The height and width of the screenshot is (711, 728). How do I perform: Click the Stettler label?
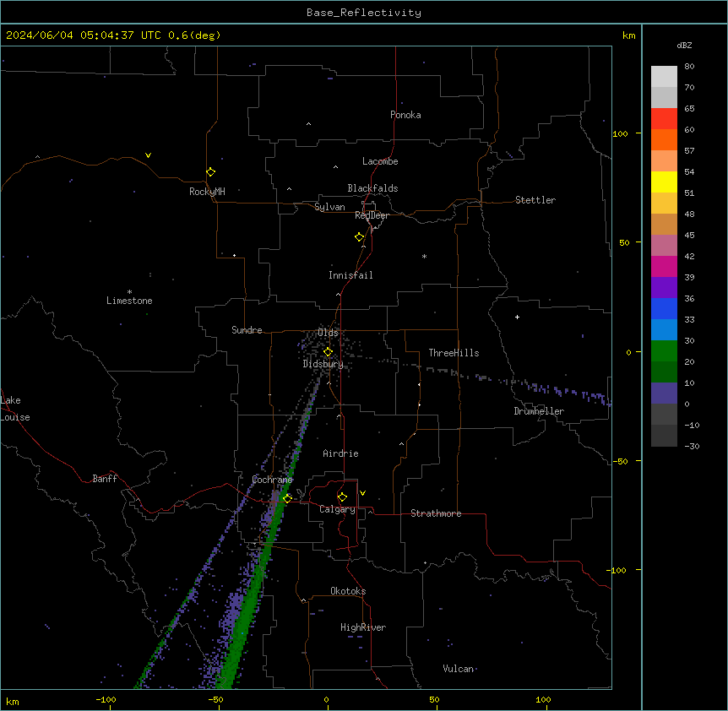click(x=535, y=200)
